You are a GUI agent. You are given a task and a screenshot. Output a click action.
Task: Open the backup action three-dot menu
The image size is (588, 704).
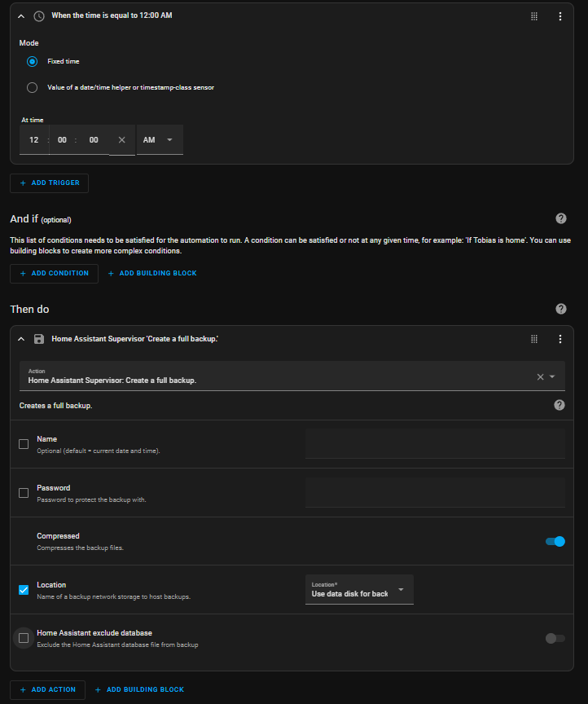pos(560,339)
